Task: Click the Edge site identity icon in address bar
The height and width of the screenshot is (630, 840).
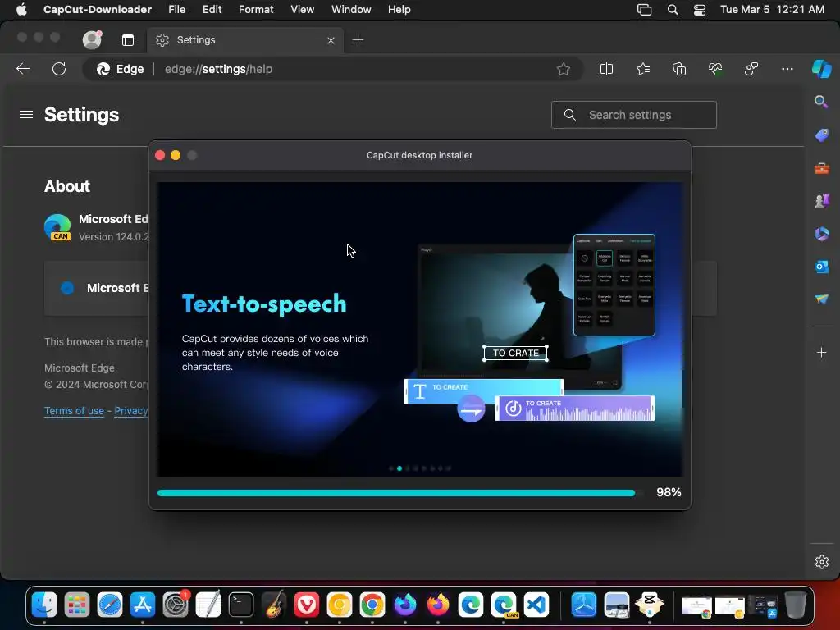Action: pos(120,69)
